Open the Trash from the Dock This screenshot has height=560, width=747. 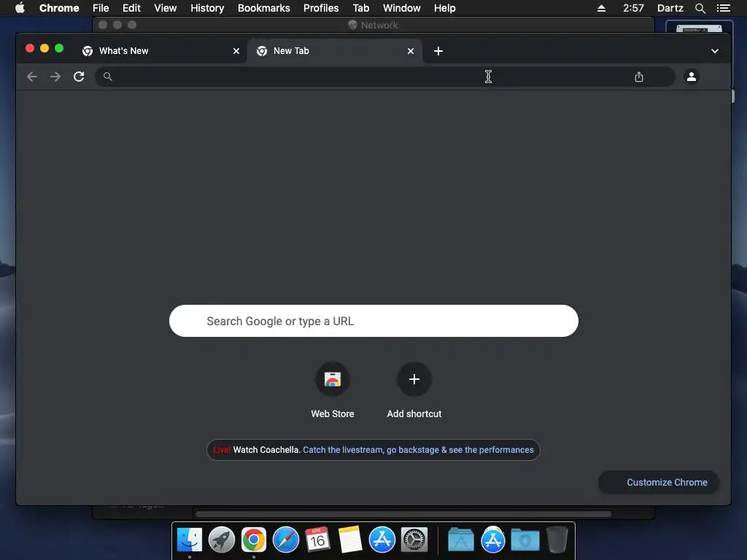[557, 540]
